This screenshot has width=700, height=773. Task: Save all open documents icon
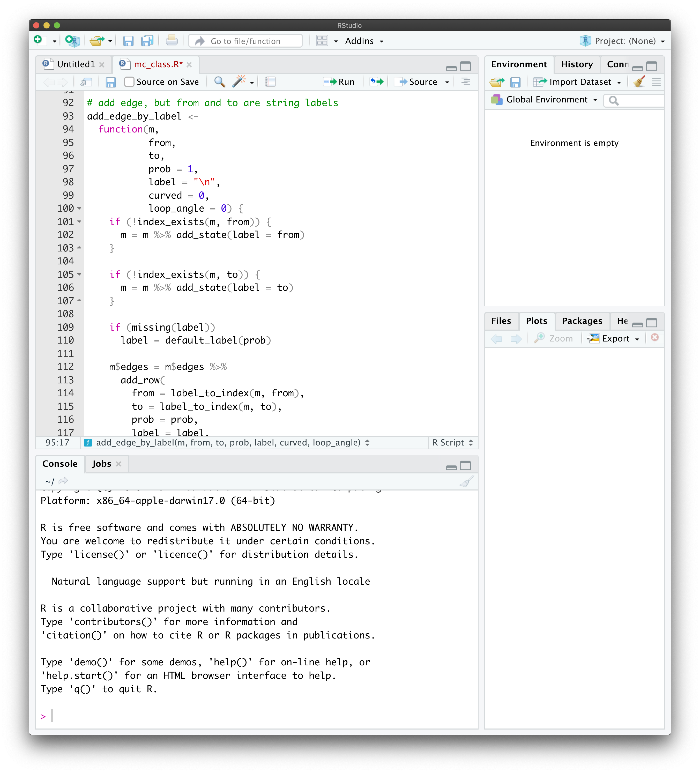click(147, 41)
